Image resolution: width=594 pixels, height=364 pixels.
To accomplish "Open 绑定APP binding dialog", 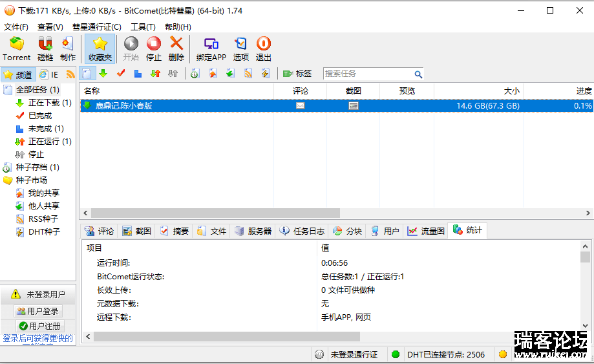I will 211,49.
